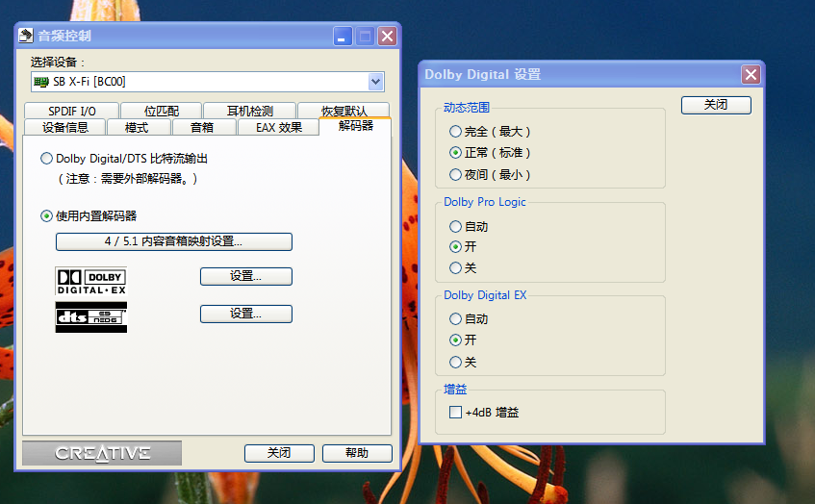Minimize the audio control window
This screenshot has height=504, width=815.
343,37
